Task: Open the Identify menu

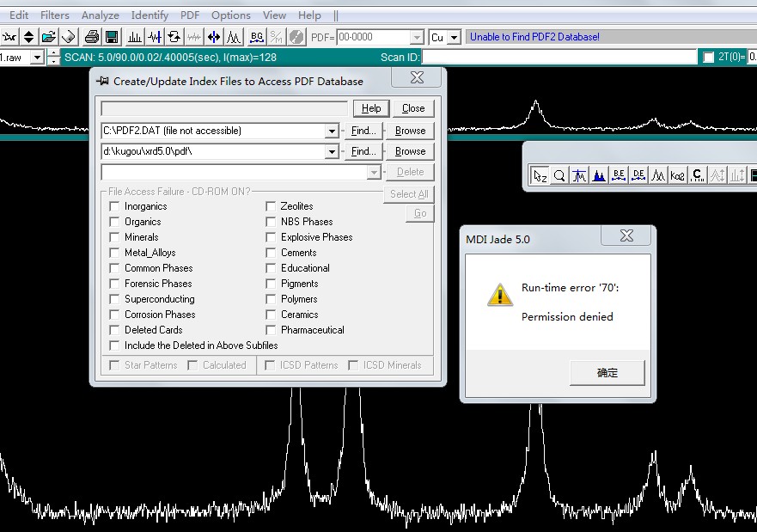Action: pyautogui.click(x=150, y=15)
